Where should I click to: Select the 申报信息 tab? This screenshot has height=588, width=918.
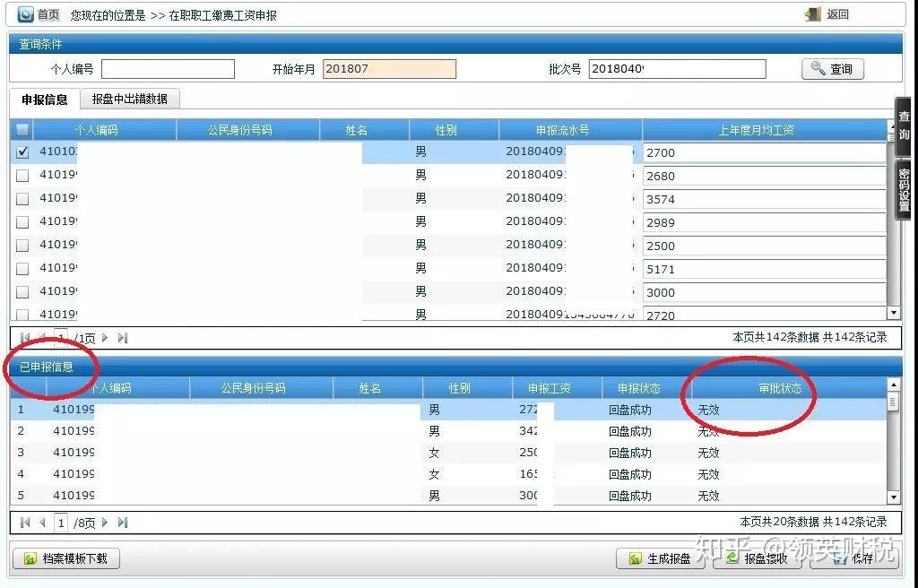[x=45, y=99]
